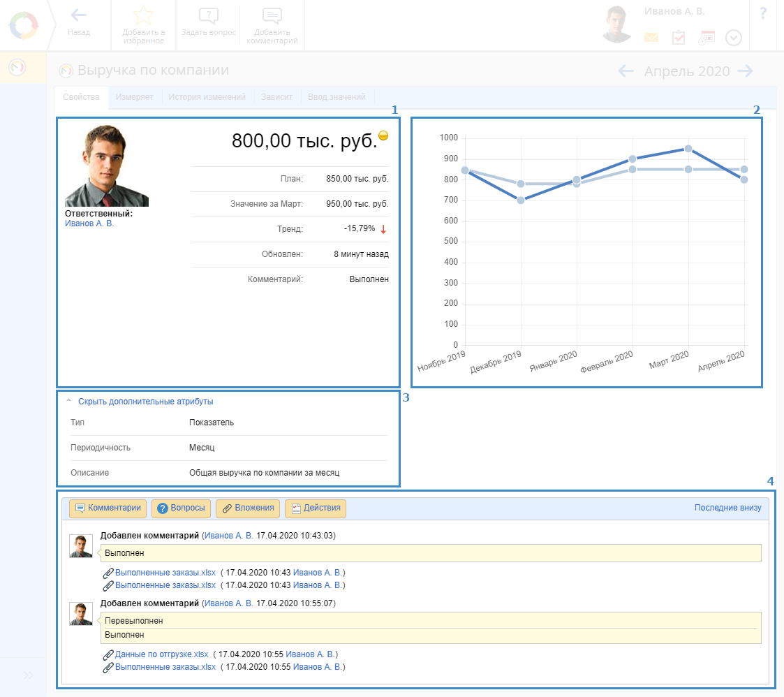Open the dashboard gauge icon in sidebar
784x697 pixels.
[x=17, y=68]
